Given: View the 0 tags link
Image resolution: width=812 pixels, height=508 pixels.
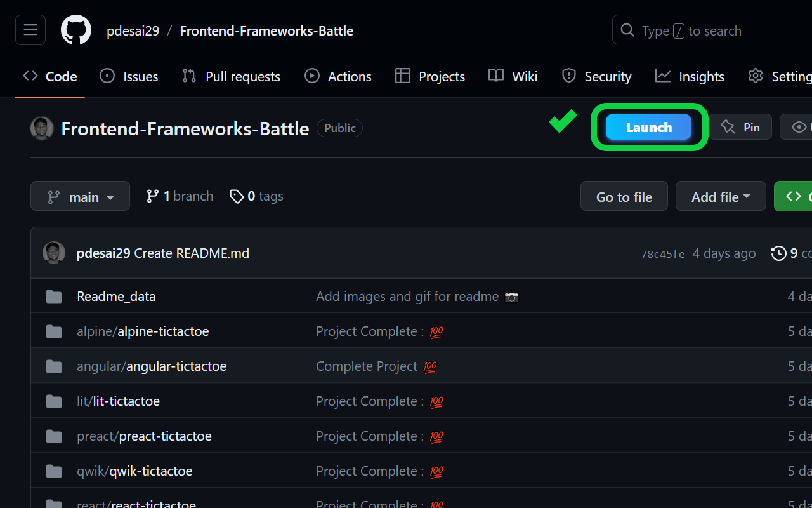Looking at the screenshot, I should 256,196.
